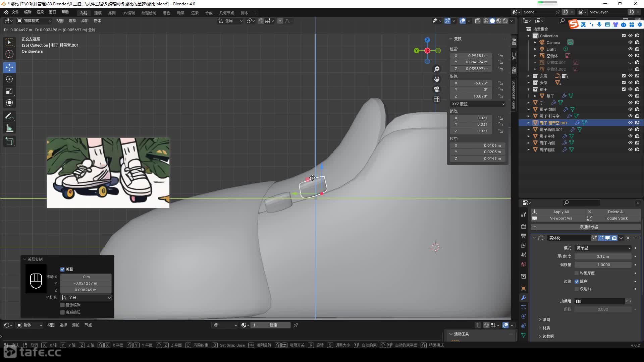Screen dimensions: 644x362
Task: Activate the Move tool
Action: tap(9, 67)
